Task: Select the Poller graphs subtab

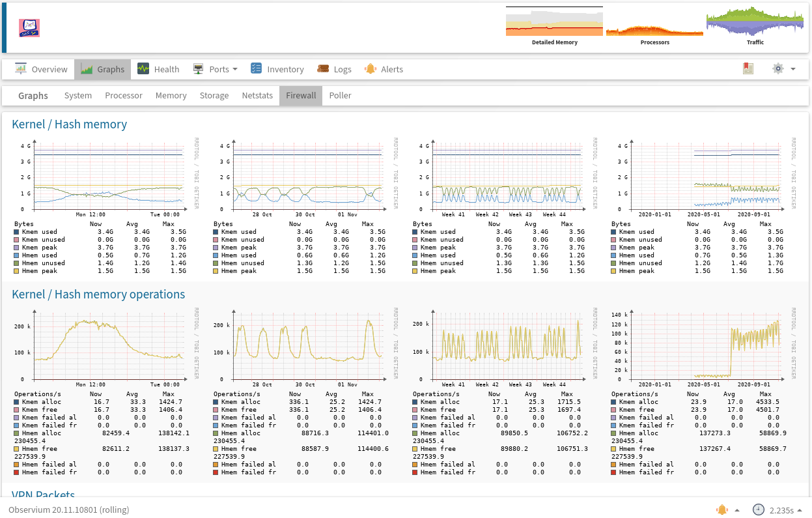Action: tap(341, 95)
